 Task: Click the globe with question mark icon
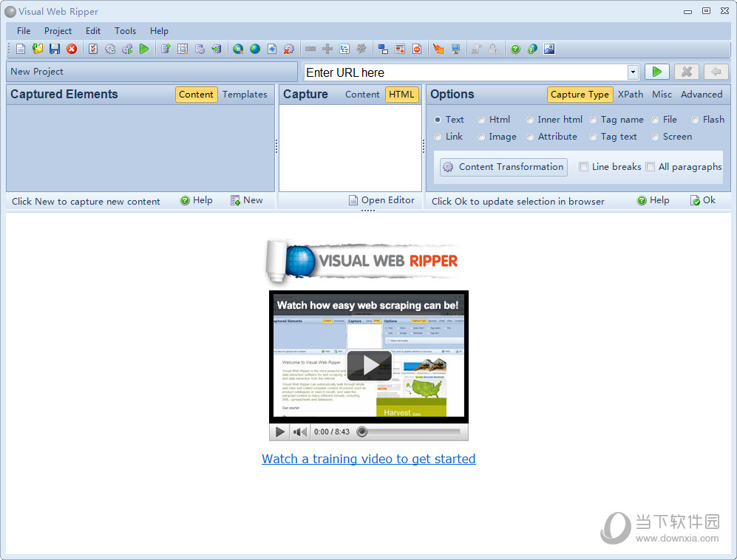click(532, 49)
